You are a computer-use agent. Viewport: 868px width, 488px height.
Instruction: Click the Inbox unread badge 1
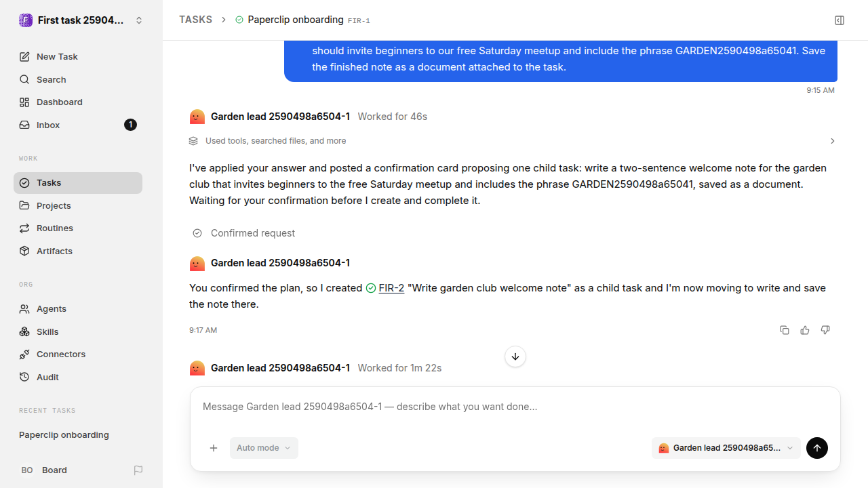(130, 125)
